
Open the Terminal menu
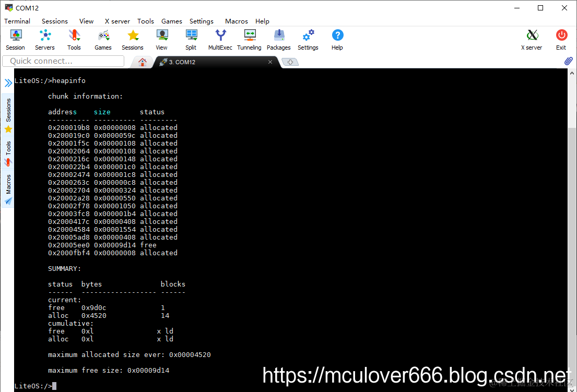(x=17, y=21)
